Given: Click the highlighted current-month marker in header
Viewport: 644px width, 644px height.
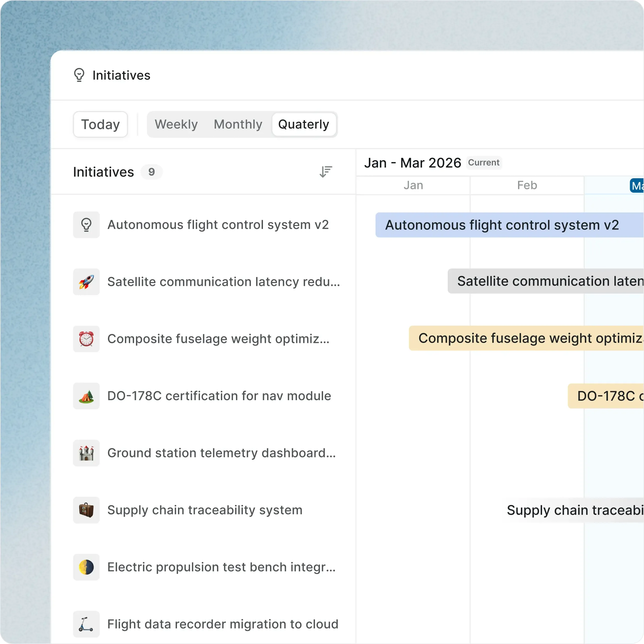Looking at the screenshot, I should (x=637, y=186).
